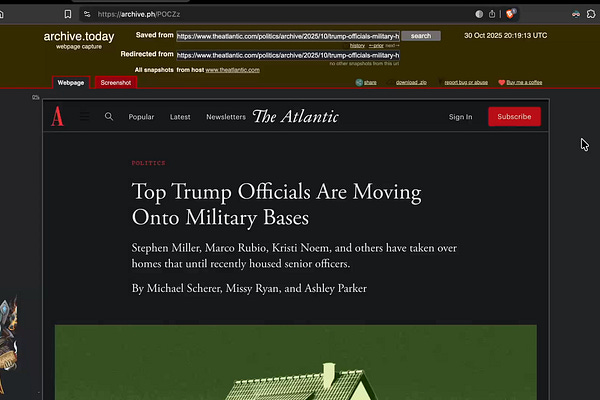Click report bug or abuse link
Viewport: 600px width, 400px height.
pos(466,82)
